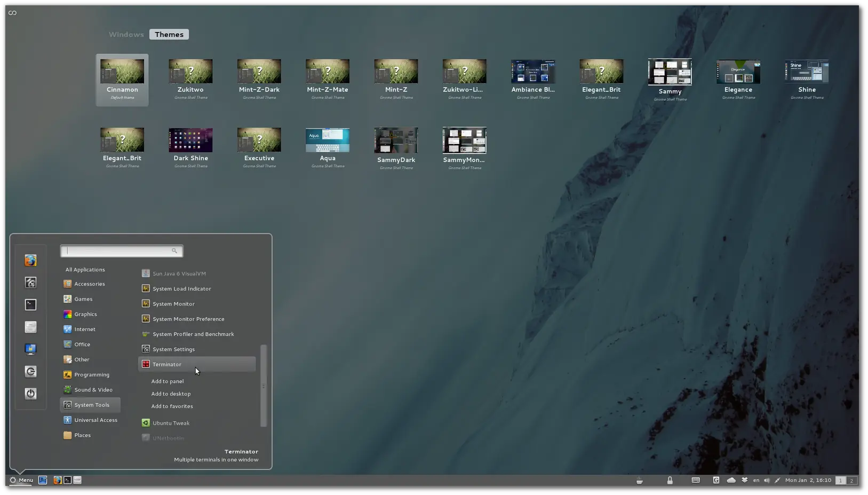Click the application list scrollbar in the menu

click(263, 386)
